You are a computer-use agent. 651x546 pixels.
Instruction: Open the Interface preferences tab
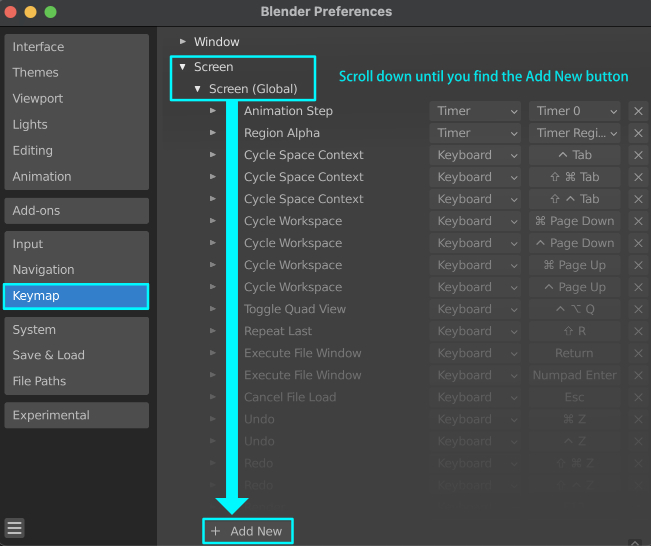point(76,47)
